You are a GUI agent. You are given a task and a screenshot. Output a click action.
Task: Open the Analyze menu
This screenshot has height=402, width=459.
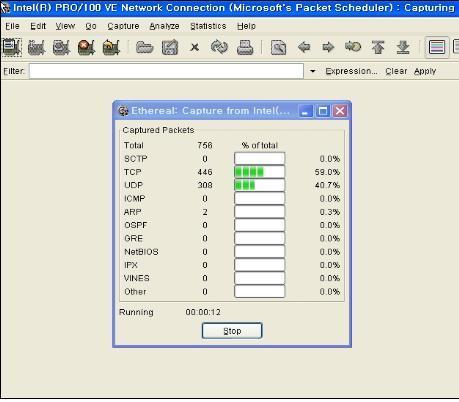[164, 26]
